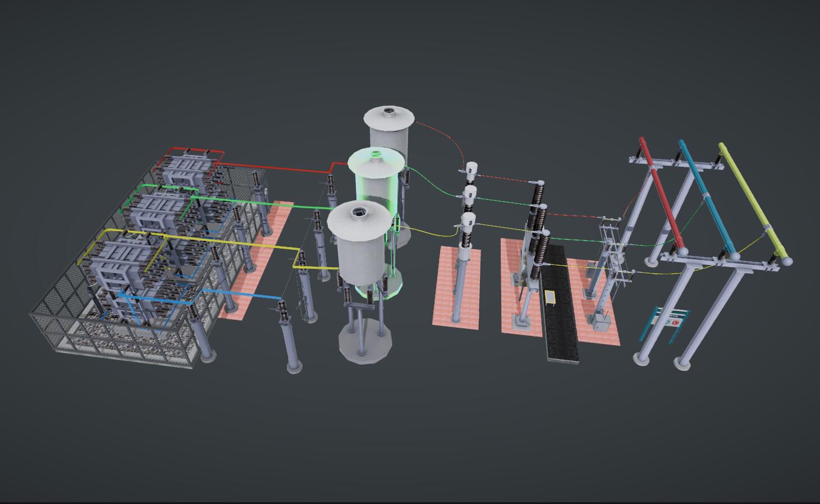Select the teal busbar pipe on the gantry

click(709, 199)
